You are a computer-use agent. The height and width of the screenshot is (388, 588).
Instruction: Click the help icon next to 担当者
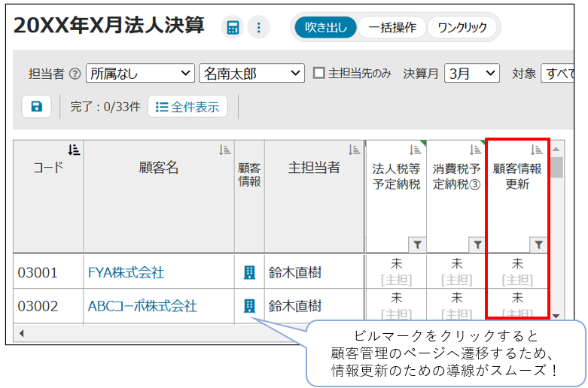(x=75, y=74)
